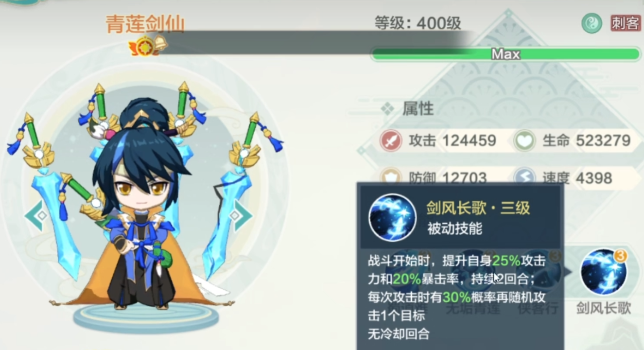Tap the yin-yang faction icon
The height and width of the screenshot is (350, 644).
592,23
